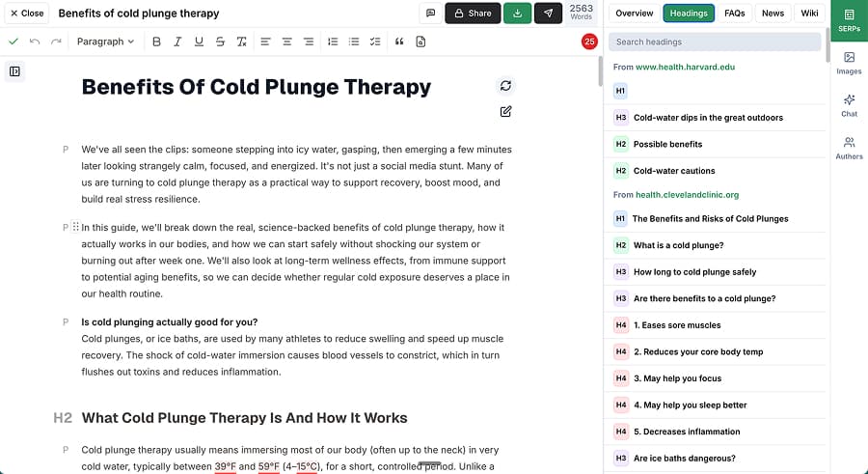This screenshot has height=474, width=868.
Task: Click the drag handle beside second paragraph
Action: point(76,228)
